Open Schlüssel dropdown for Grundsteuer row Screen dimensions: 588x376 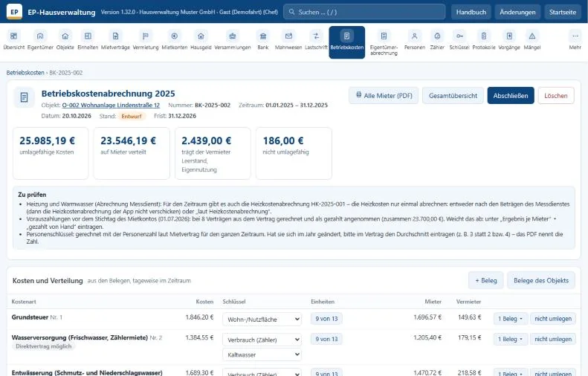[x=262, y=320]
